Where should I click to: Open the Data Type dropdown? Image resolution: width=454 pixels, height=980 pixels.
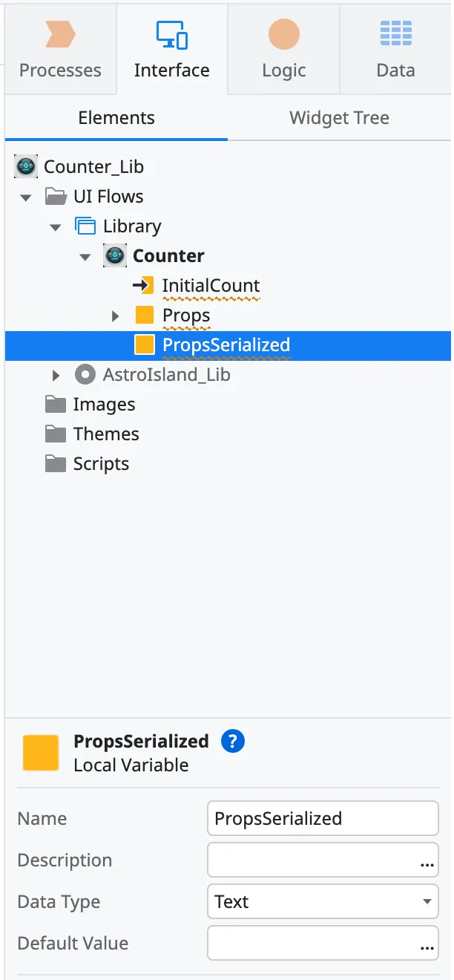(323, 901)
